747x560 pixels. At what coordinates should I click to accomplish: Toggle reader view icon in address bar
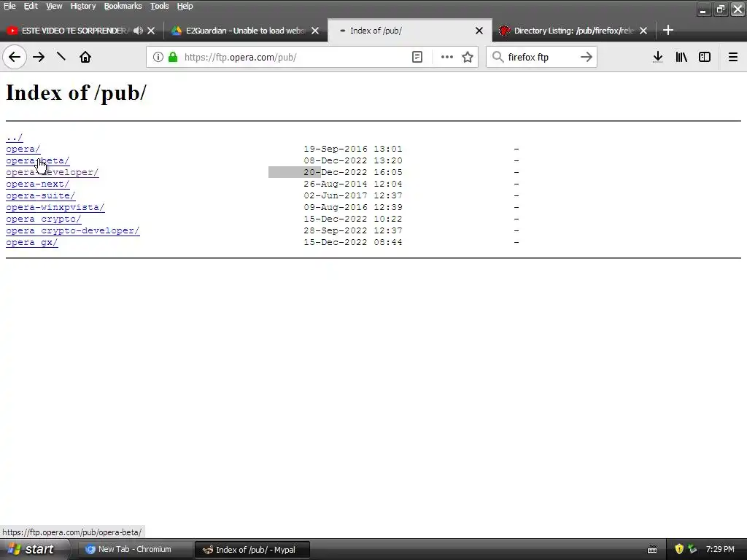pos(417,57)
